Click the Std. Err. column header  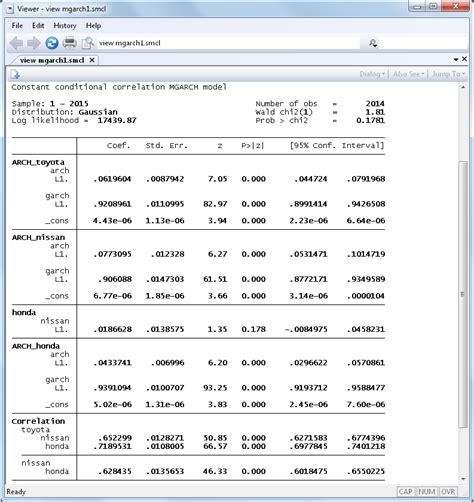click(166, 146)
